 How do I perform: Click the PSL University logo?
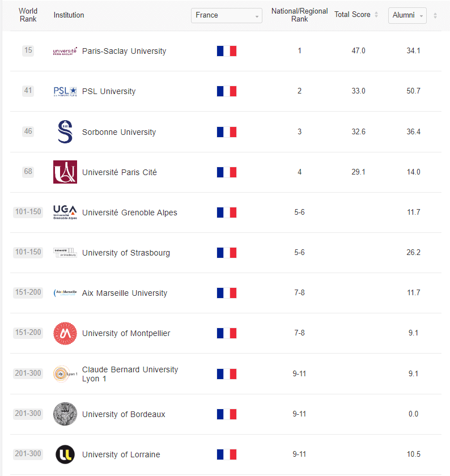[x=65, y=91]
